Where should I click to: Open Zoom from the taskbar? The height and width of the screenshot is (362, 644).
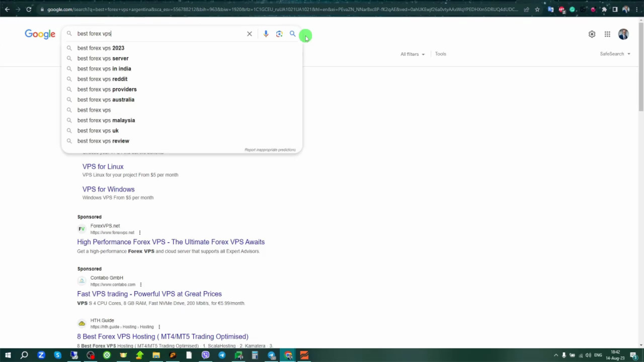coord(41,355)
